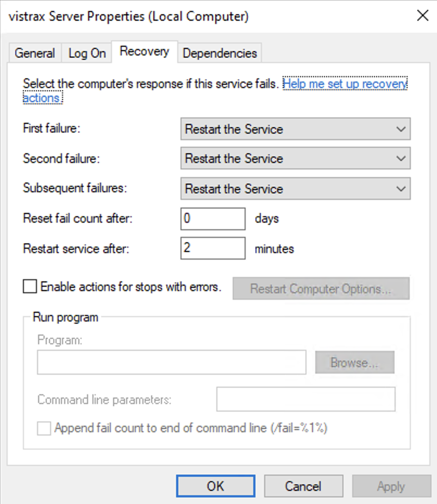Close the vistrax Server Properties dialog
Image resolution: width=437 pixels, height=504 pixels.
(422, 16)
